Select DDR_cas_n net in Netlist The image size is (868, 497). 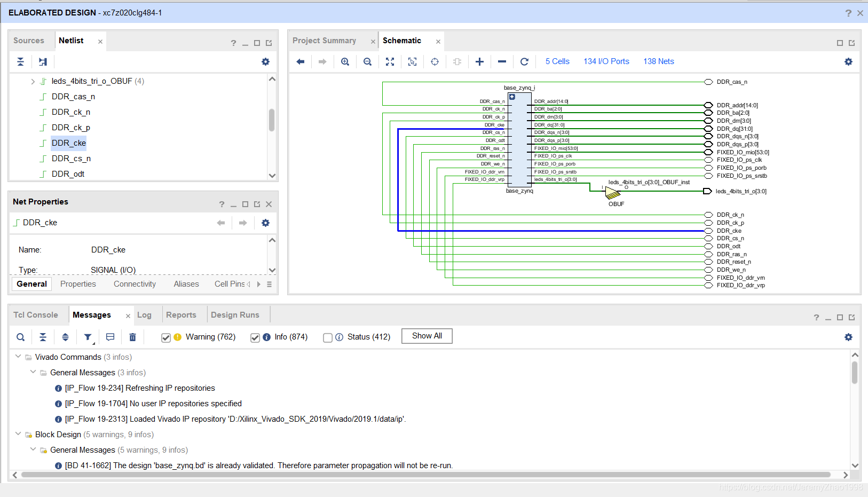point(73,97)
